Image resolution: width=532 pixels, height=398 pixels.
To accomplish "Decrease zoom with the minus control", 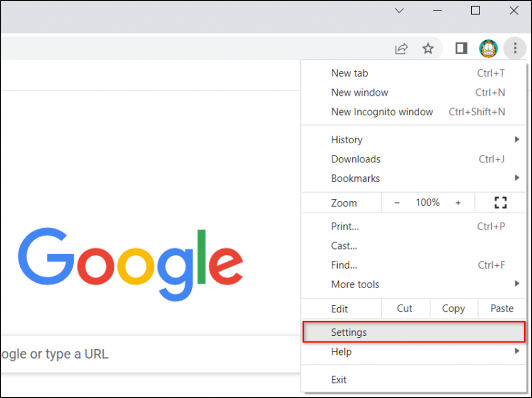I will (x=397, y=202).
